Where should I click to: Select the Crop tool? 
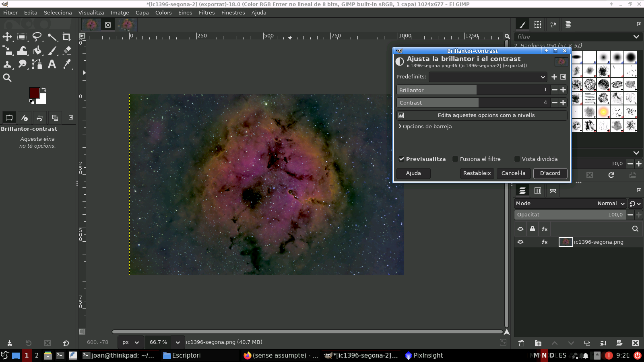(x=67, y=37)
